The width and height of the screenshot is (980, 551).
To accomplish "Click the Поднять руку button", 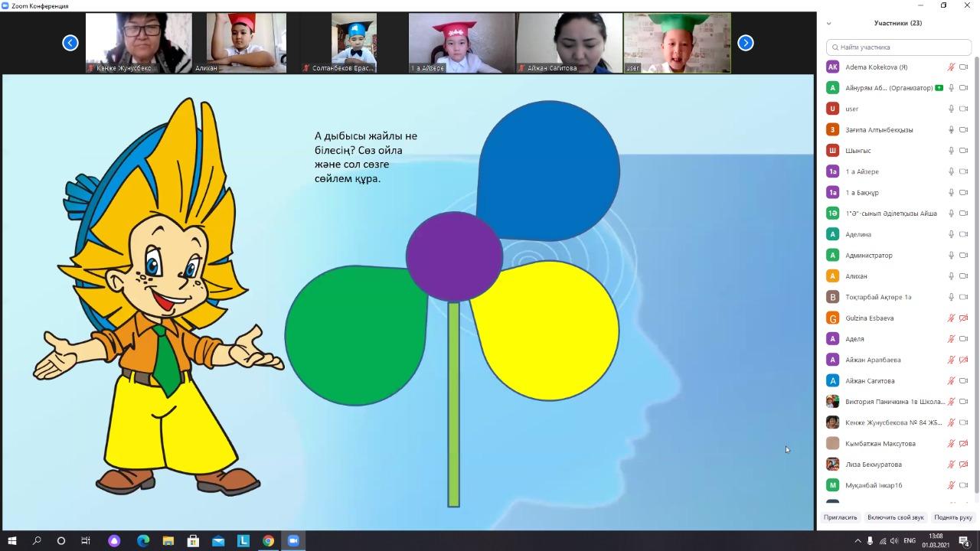I will click(x=952, y=517).
